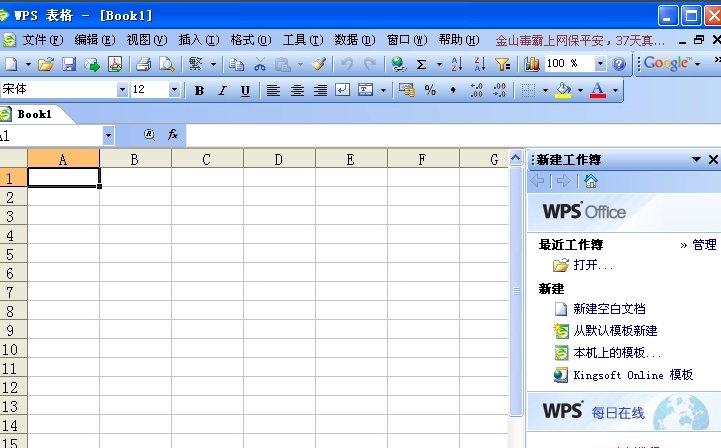This screenshot has height=448, width=721.
Task: Print the workbook with printer icon
Action: [x=144, y=64]
